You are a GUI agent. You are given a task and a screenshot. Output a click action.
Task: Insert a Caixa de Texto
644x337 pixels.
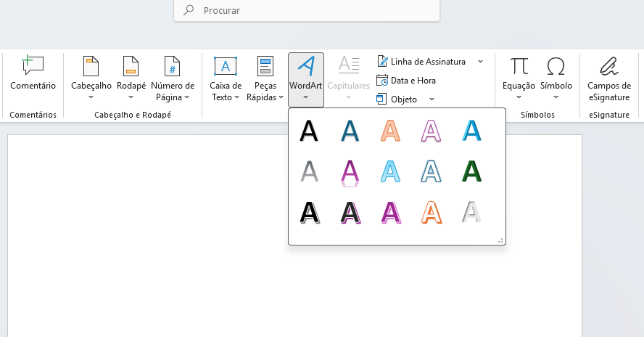coord(226,78)
